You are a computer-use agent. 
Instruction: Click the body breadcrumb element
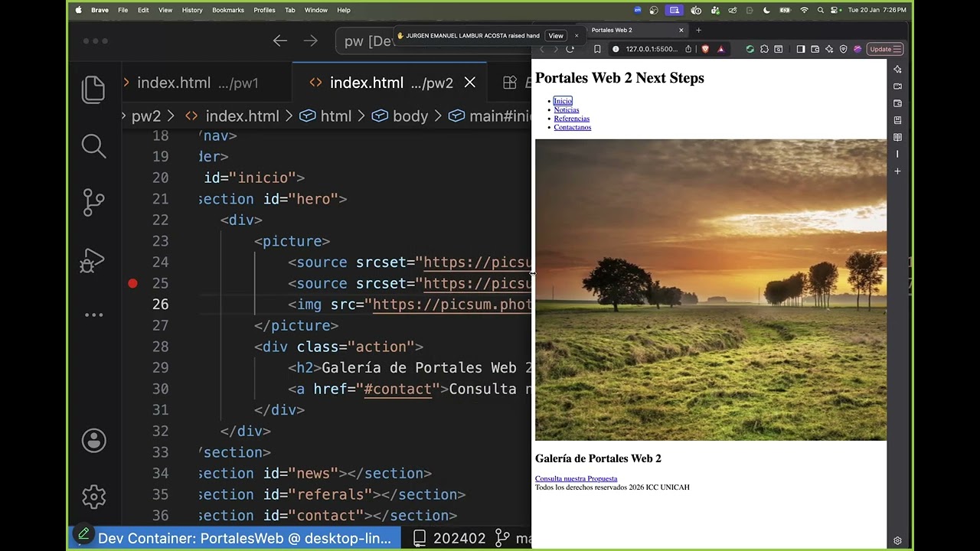[x=400, y=116]
